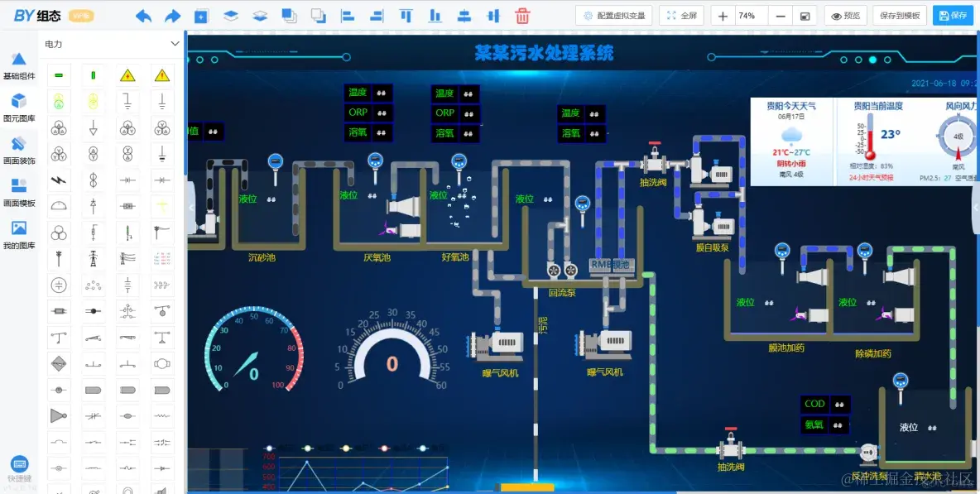Toggle fullscreen with the 全屏 button

pos(682,14)
